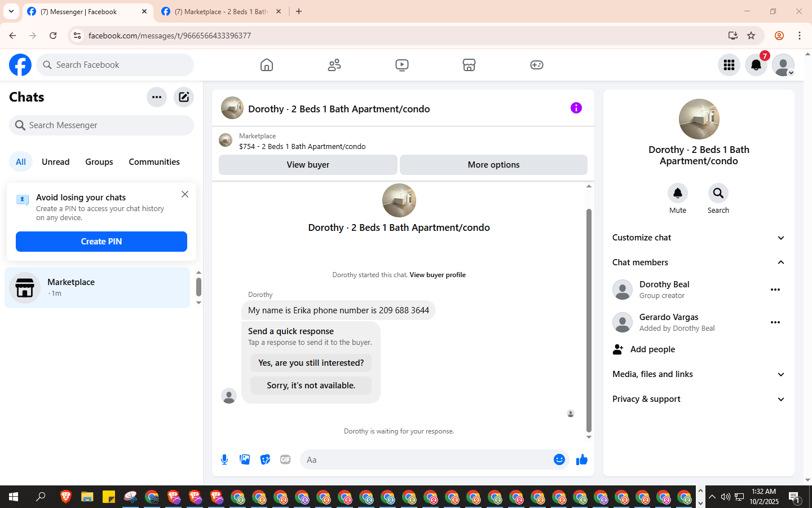This screenshot has width=812, height=508.
Task: Send quick reply Sorry, it's not available.
Action: click(311, 386)
